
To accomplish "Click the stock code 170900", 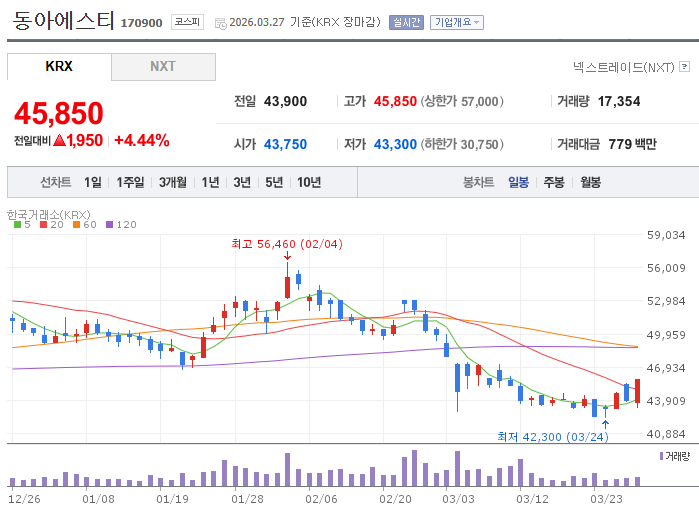I will tap(141, 23).
